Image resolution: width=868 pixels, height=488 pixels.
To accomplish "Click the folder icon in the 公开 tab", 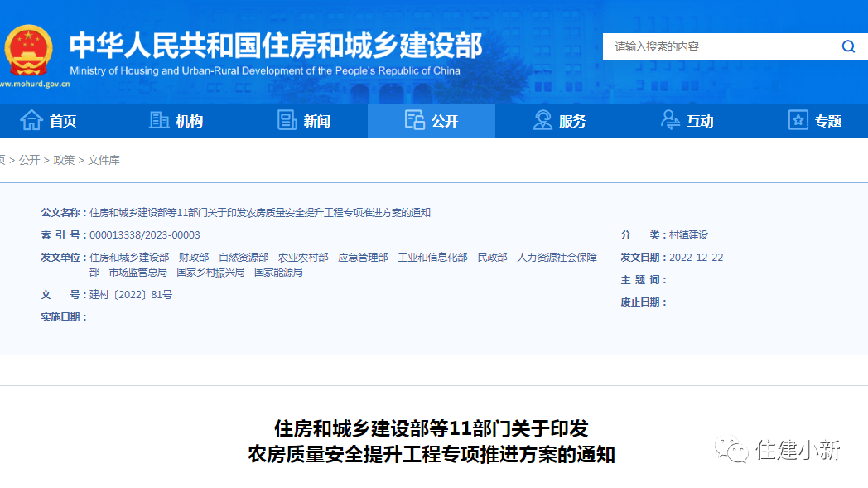I will [x=414, y=119].
